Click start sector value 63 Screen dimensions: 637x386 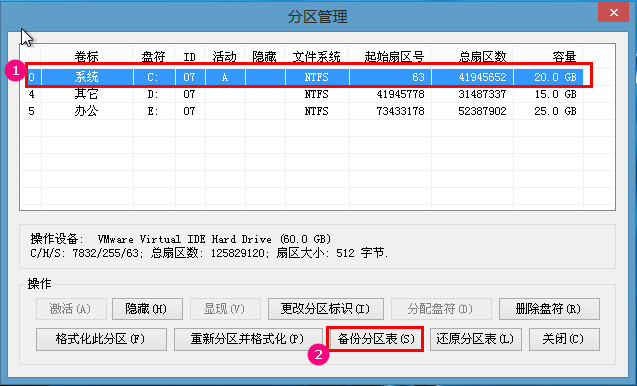(x=418, y=77)
